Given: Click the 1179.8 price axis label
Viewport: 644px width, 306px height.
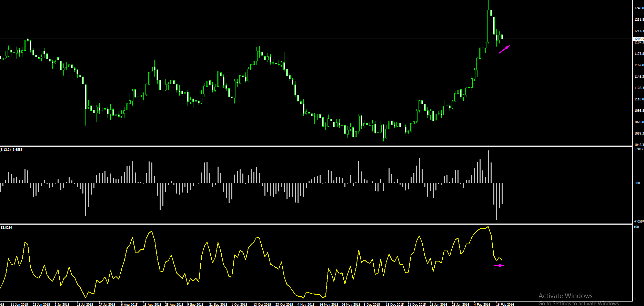Looking at the screenshot, I should click(639, 54).
